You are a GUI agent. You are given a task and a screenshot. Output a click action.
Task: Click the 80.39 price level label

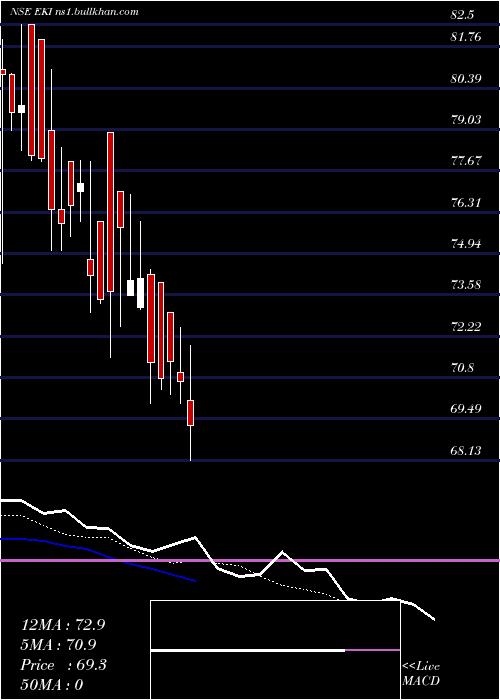click(x=466, y=79)
